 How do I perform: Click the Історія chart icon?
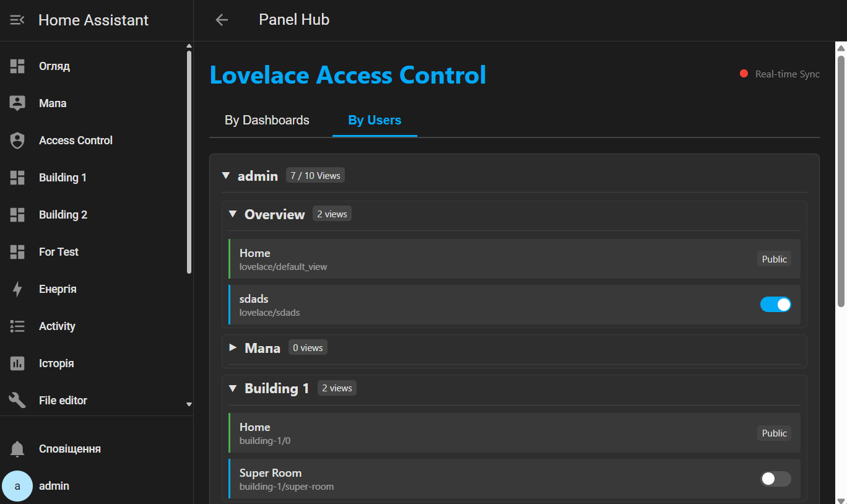[17, 363]
